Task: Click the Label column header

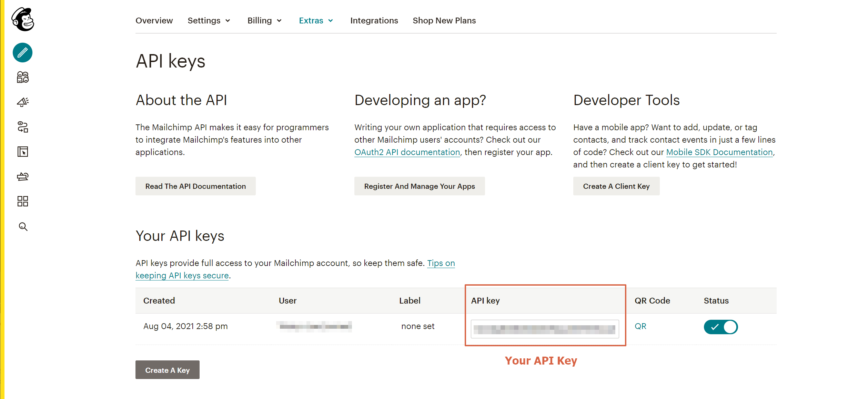Action: 410,301
